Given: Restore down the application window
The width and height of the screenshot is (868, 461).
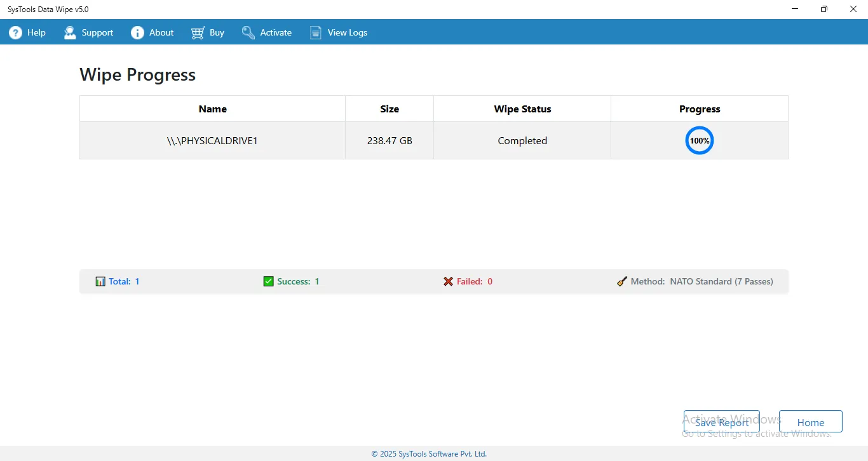Looking at the screenshot, I should pyautogui.click(x=824, y=9).
